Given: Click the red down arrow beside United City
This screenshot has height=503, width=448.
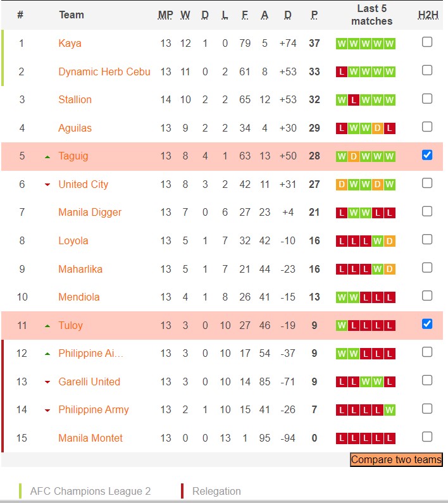Looking at the screenshot, I should click(x=47, y=185).
